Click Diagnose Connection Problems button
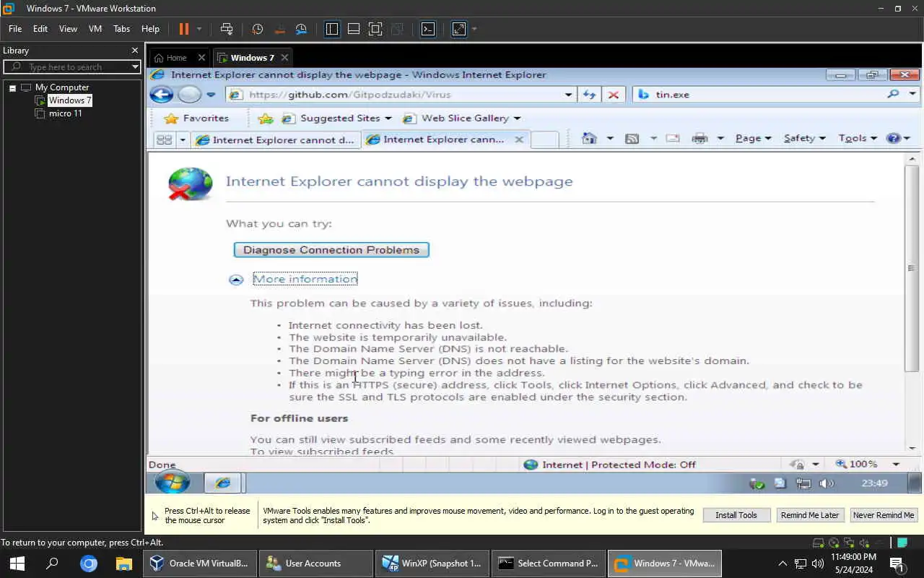This screenshot has width=924, height=578. pyautogui.click(x=331, y=250)
